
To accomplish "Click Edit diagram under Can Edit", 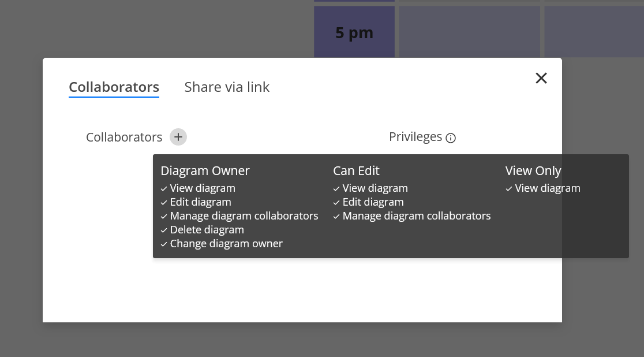I will click(373, 202).
